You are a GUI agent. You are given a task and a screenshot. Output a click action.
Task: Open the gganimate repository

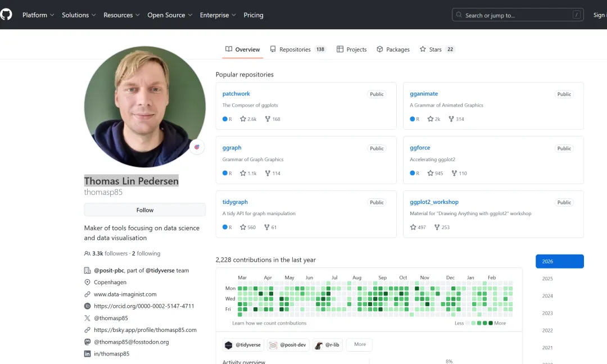click(424, 94)
